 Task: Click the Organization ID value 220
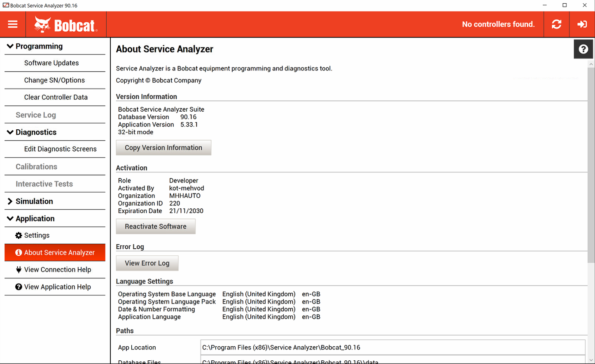(175, 203)
